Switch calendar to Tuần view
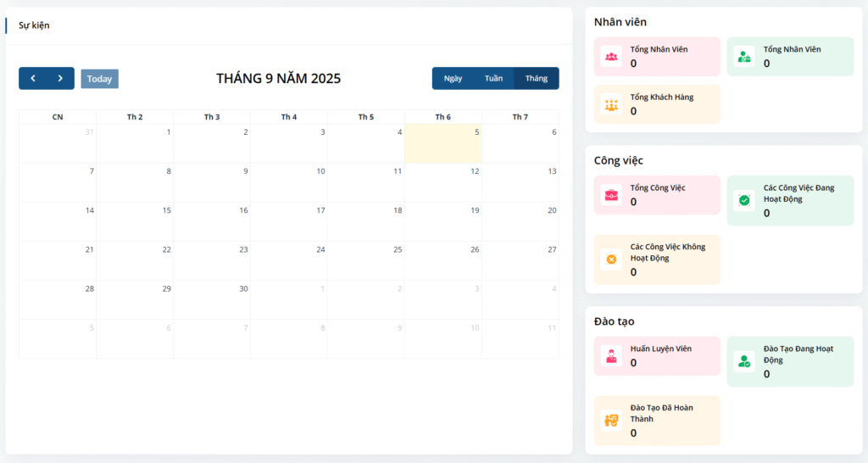 [493, 79]
